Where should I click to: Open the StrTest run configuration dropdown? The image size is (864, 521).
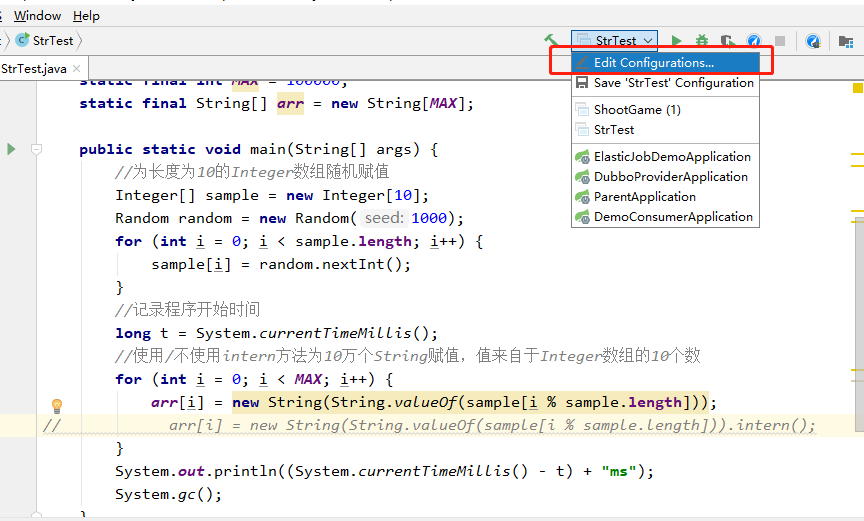point(614,40)
